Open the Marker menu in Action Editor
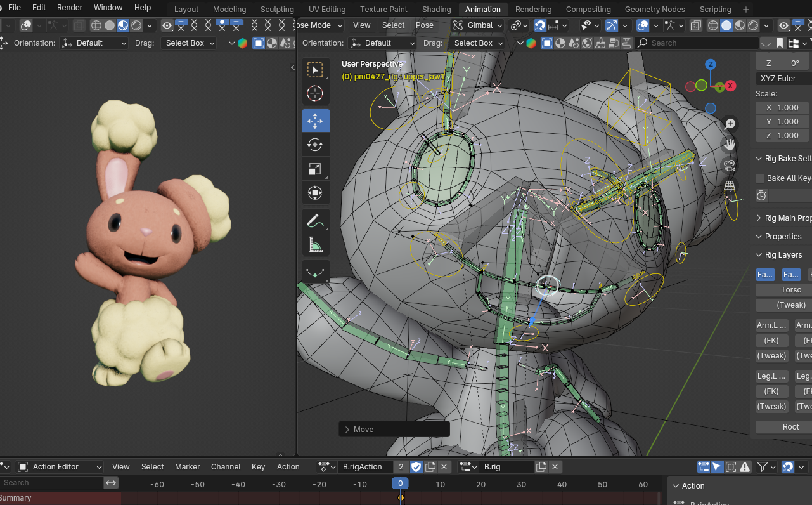The height and width of the screenshot is (505, 812). point(188,467)
